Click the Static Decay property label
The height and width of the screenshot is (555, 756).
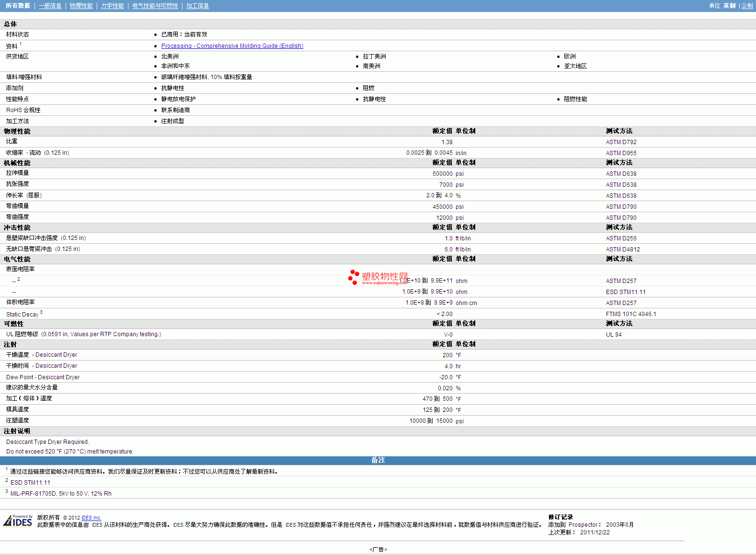[x=22, y=315]
